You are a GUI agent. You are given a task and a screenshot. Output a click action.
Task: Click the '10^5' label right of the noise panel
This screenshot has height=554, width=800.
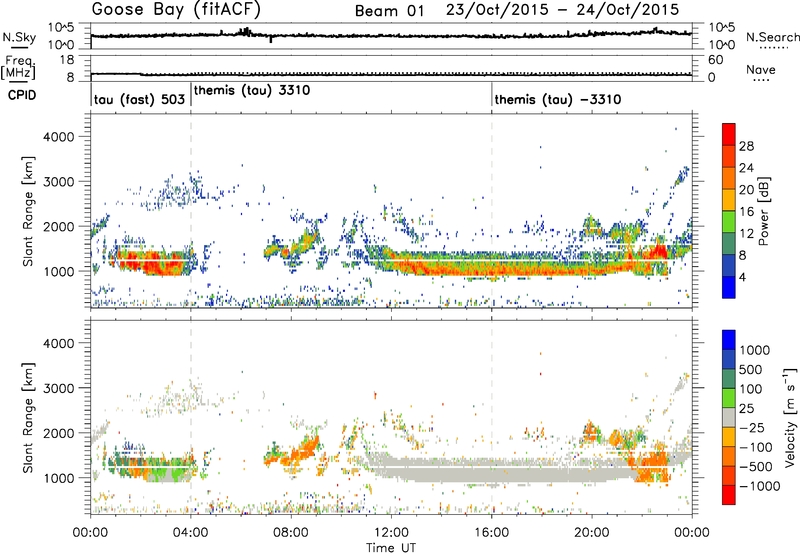pyautogui.click(x=721, y=28)
